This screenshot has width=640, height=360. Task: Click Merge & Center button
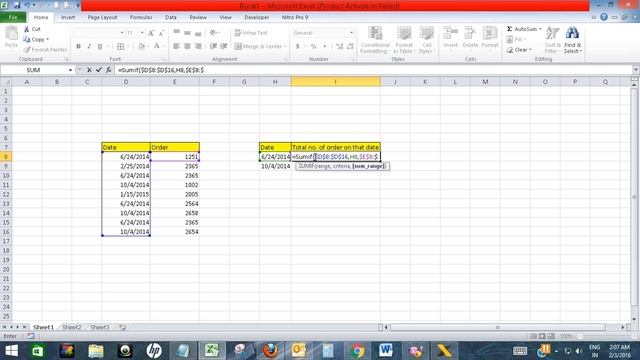(258, 47)
